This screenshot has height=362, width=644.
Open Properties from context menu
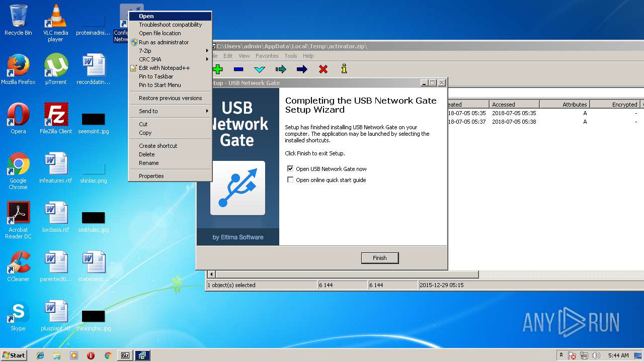pos(170,176)
